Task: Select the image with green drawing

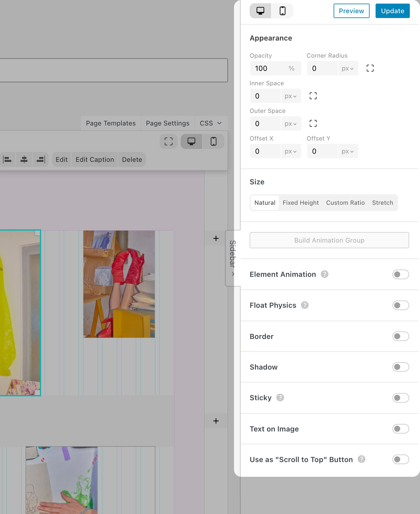Action: (x=61, y=480)
